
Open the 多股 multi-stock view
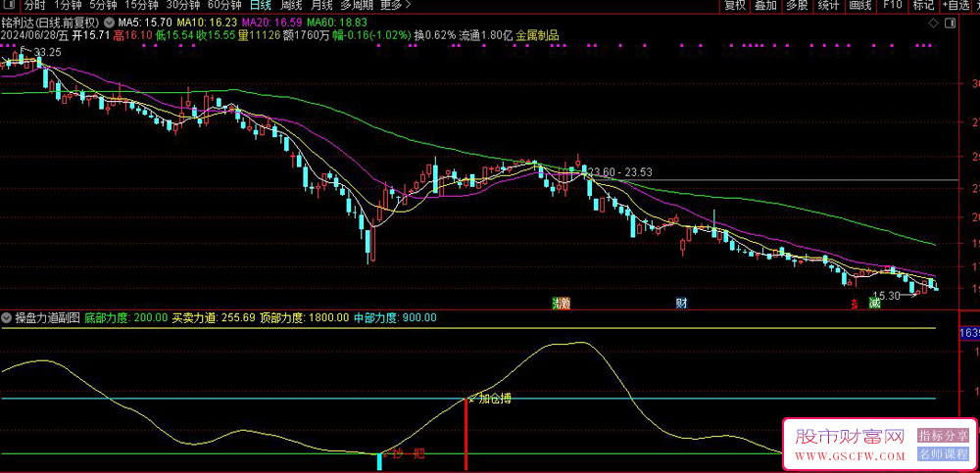pos(797,6)
